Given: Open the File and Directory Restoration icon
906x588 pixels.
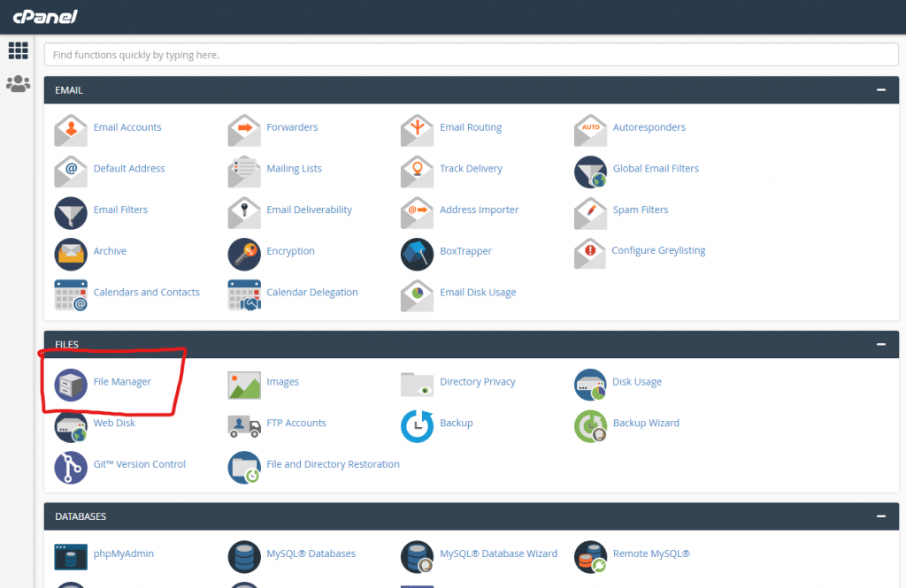Looking at the screenshot, I should (x=244, y=467).
